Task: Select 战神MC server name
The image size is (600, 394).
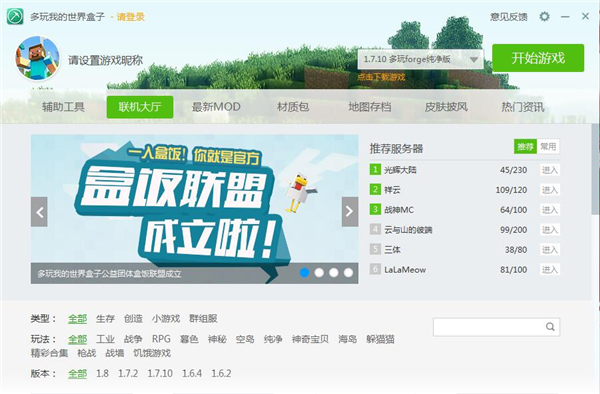Action: click(x=399, y=210)
